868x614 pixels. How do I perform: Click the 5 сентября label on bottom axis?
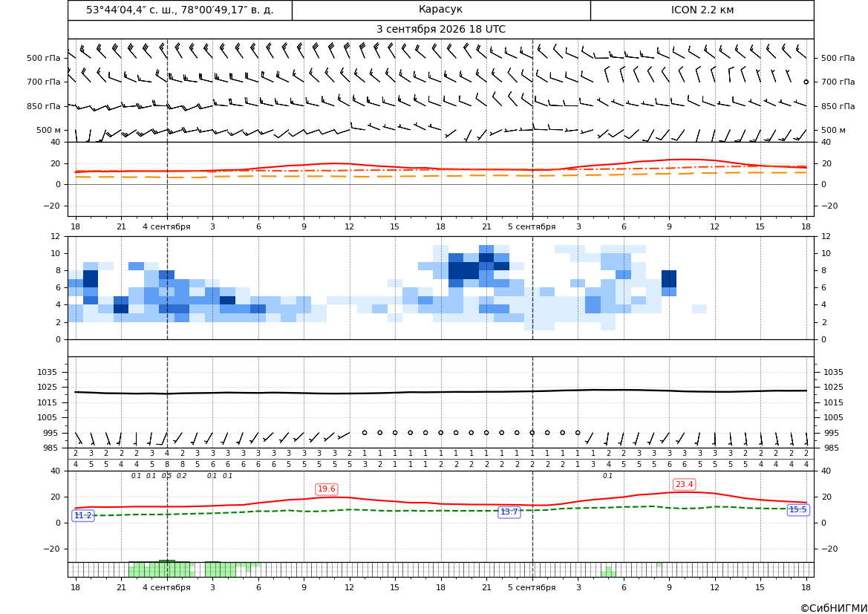tap(532, 587)
